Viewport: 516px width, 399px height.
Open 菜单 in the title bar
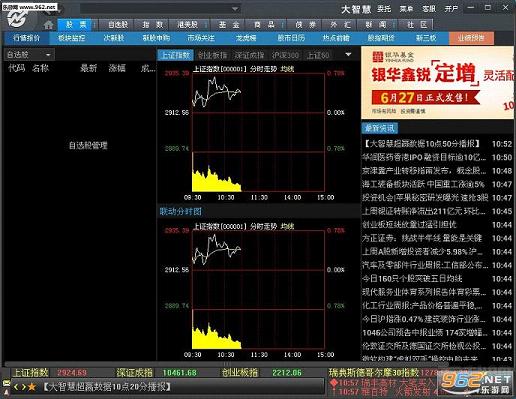pos(406,9)
